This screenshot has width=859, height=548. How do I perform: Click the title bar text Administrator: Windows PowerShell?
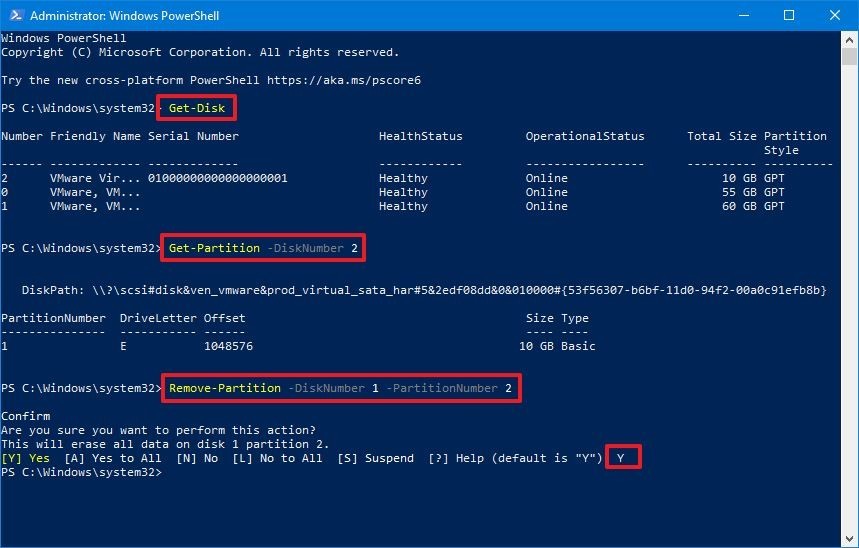coord(124,15)
